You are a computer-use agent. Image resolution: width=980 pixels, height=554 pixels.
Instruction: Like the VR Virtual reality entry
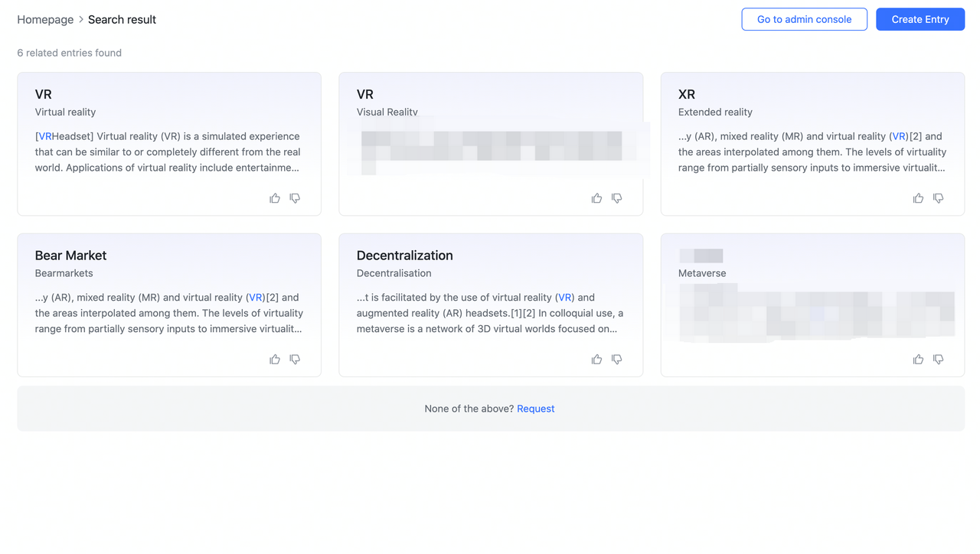coord(275,197)
